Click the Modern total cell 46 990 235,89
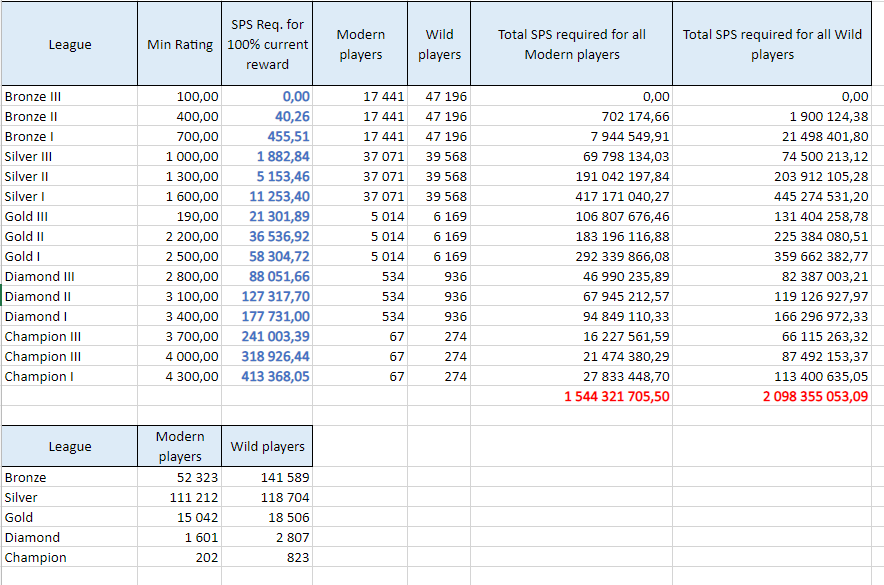Screen dimensions: 884x585 click(x=572, y=276)
